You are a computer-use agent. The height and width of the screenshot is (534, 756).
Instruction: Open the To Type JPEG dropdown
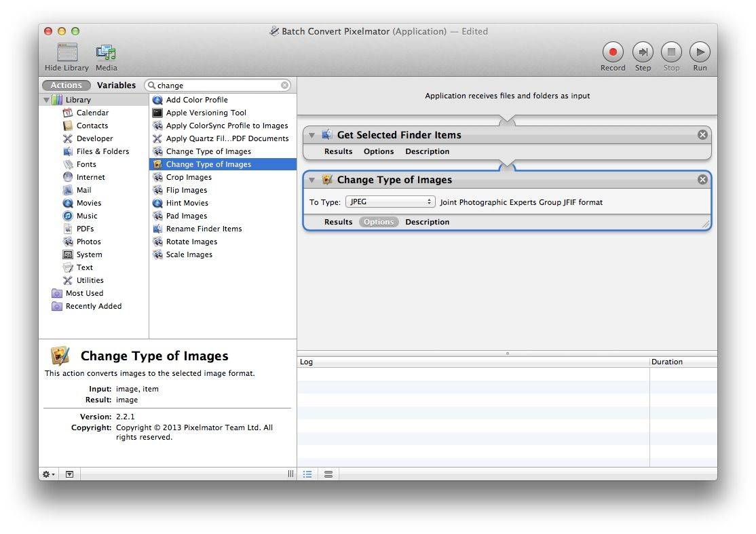[390, 202]
